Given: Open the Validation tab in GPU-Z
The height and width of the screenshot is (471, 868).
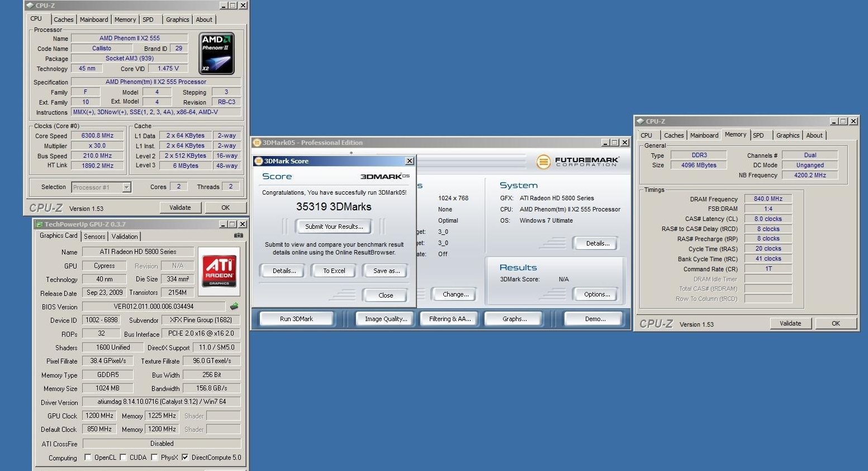Looking at the screenshot, I should click(125, 237).
